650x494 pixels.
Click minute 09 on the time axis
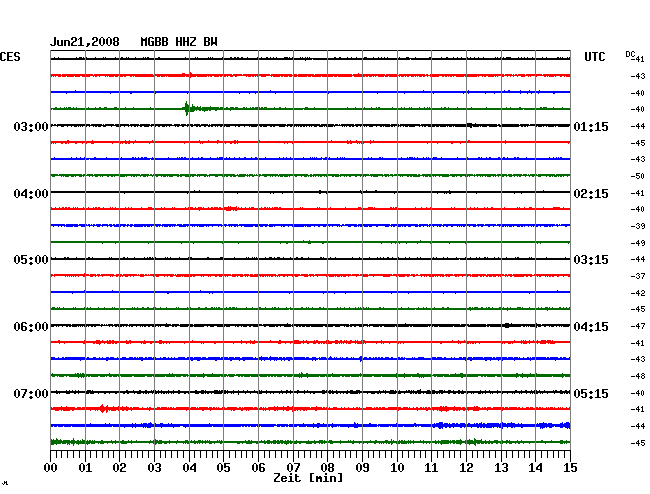362,468
